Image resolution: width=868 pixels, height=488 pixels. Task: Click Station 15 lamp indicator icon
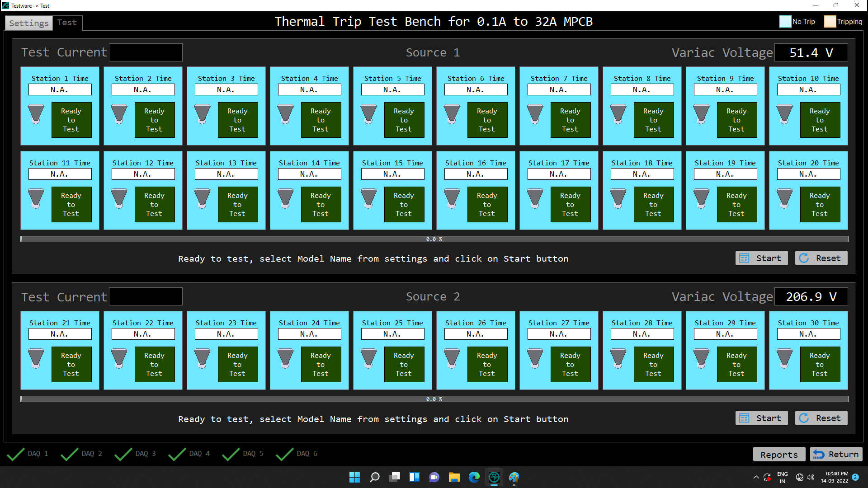pyautogui.click(x=368, y=198)
